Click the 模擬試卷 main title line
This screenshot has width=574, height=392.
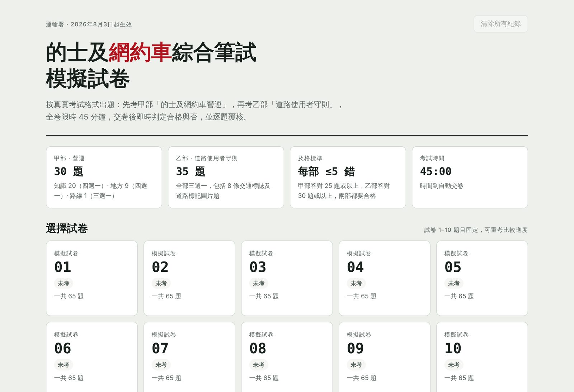pyautogui.click(x=88, y=79)
